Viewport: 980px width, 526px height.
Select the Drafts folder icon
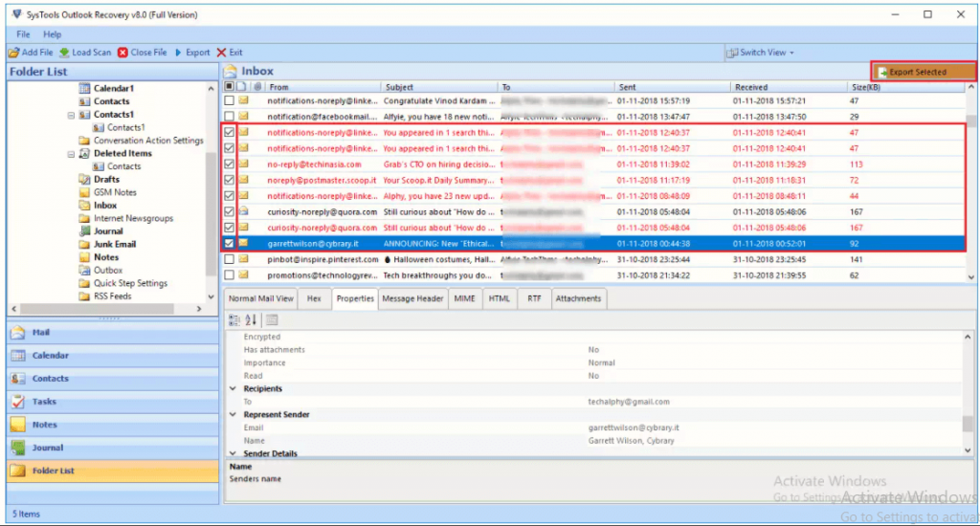[x=84, y=179]
